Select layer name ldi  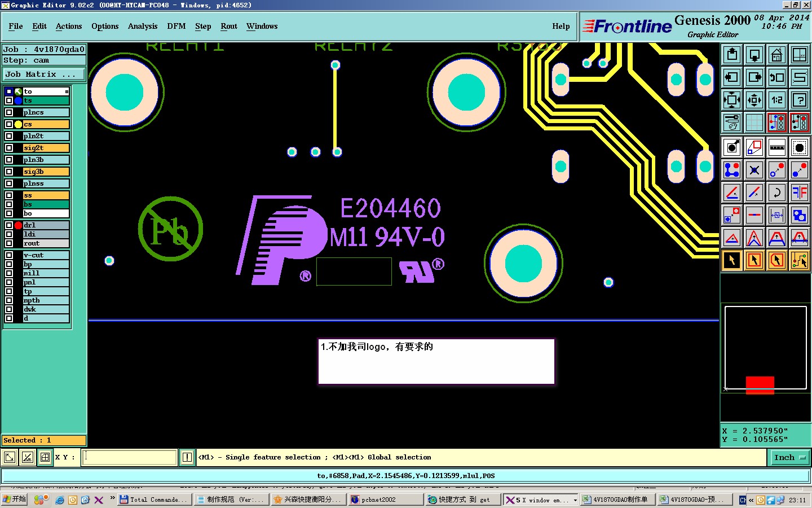tap(46, 234)
